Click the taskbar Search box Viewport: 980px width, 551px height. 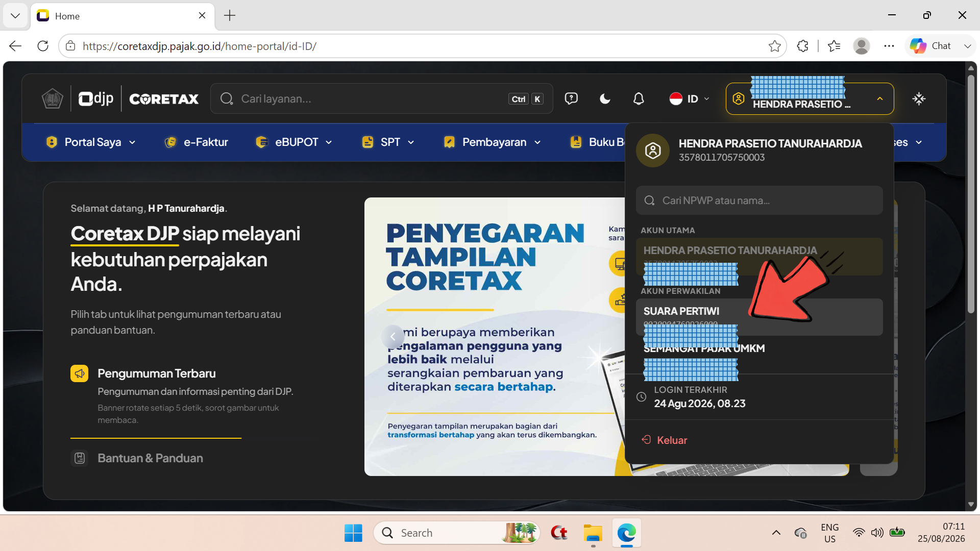[457, 533]
